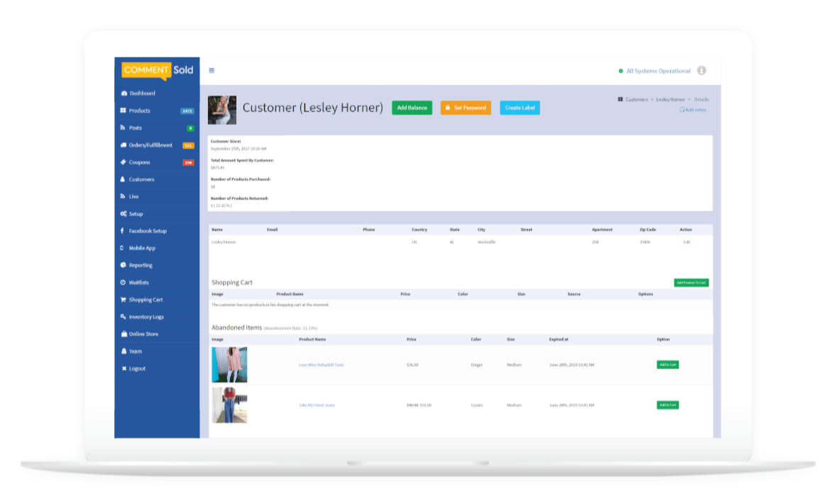Screen dimensions: 832x504
Task: Click the Add notes link
Action: [x=693, y=110]
